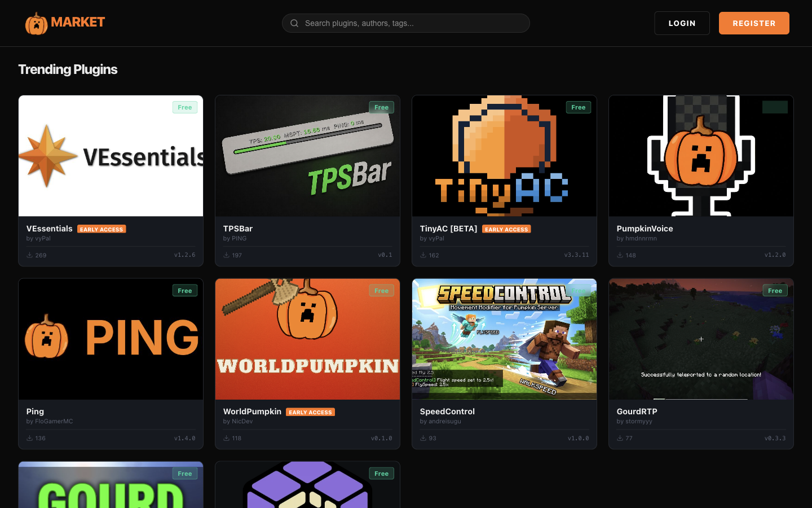
Task: Click author name 'by NicDev'
Action: (x=238, y=421)
